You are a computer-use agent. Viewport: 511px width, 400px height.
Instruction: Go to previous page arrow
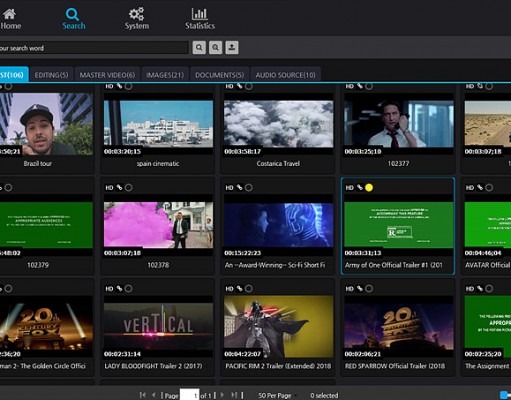[154, 395]
